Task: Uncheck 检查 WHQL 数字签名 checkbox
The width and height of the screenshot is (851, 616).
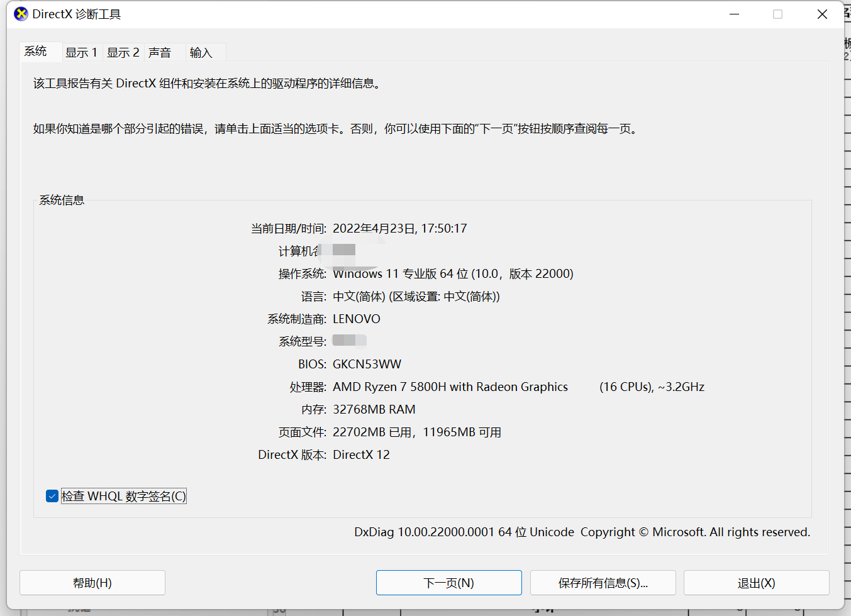Action: 52,496
